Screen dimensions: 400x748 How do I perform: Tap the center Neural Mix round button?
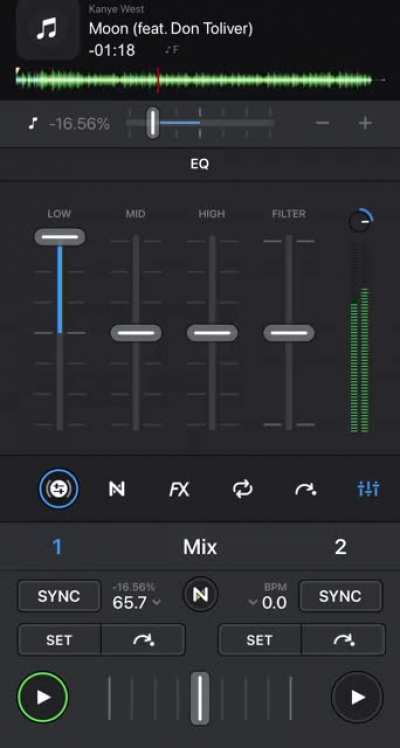[x=200, y=595]
